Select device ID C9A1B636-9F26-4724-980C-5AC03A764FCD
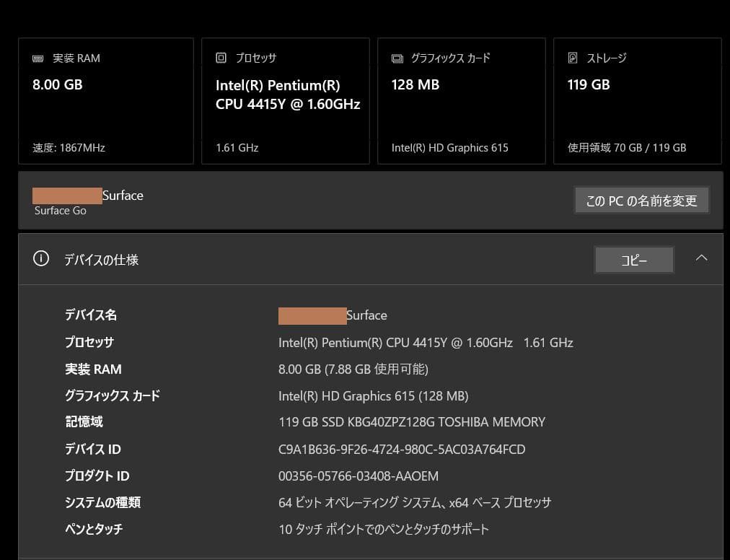The height and width of the screenshot is (560, 730). click(x=402, y=449)
